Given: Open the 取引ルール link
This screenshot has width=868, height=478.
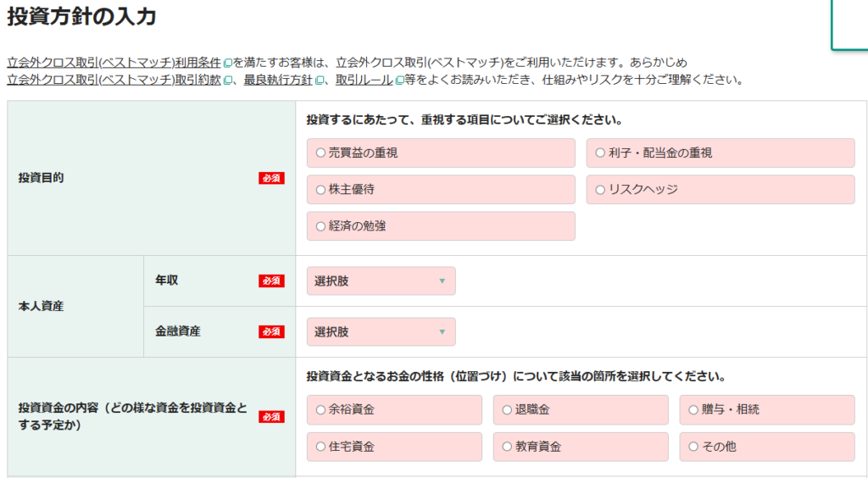Looking at the screenshot, I should (364, 81).
